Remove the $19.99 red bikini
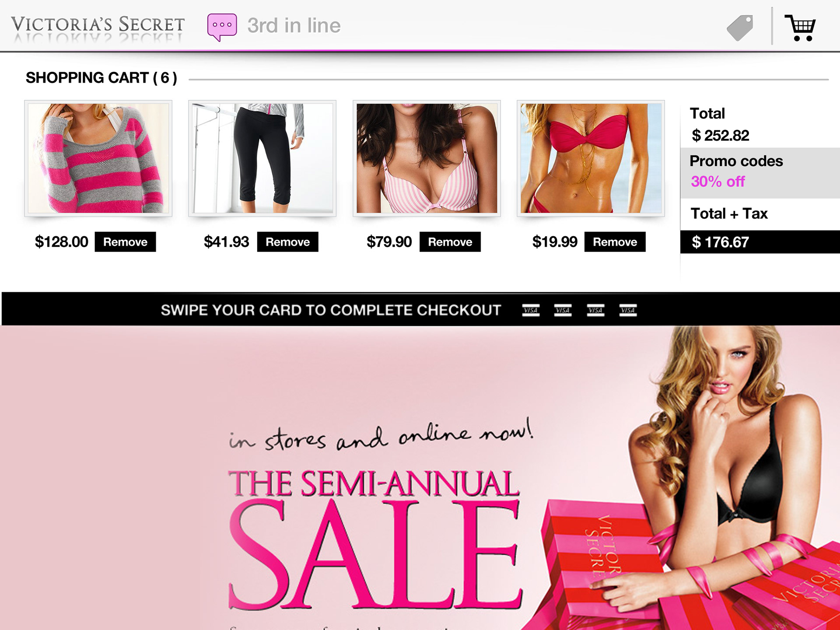The width and height of the screenshot is (840, 630). pos(615,242)
